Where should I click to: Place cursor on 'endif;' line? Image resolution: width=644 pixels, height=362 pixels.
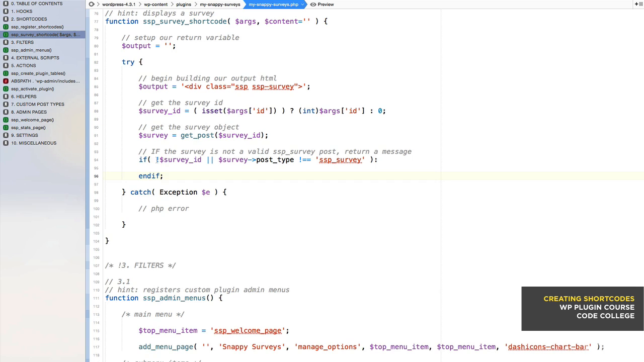tap(151, 176)
